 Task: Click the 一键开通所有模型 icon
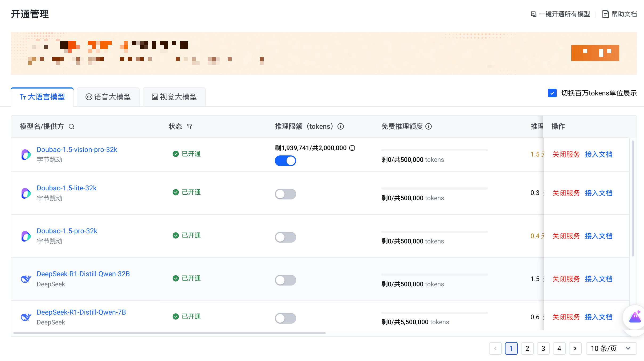coord(533,14)
